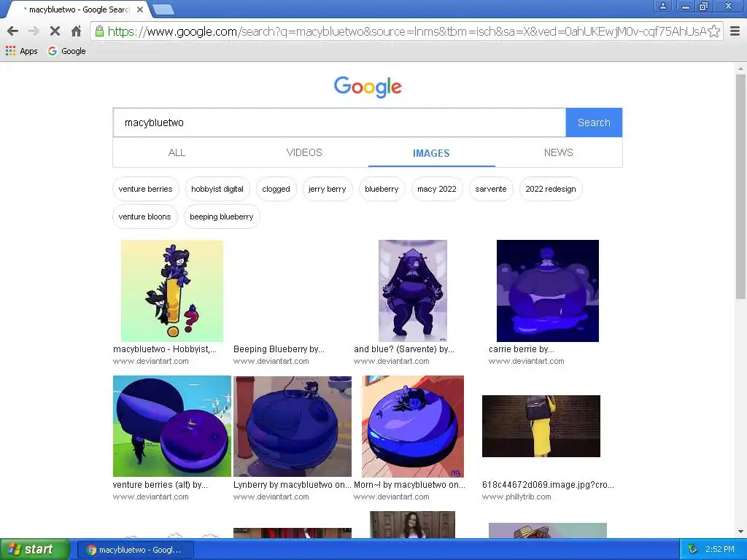Screen dimensions: 747x560
Task: Click the 'and blue? (Sarvente) by...' caption
Action: pyautogui.click(x=404, y=349)
